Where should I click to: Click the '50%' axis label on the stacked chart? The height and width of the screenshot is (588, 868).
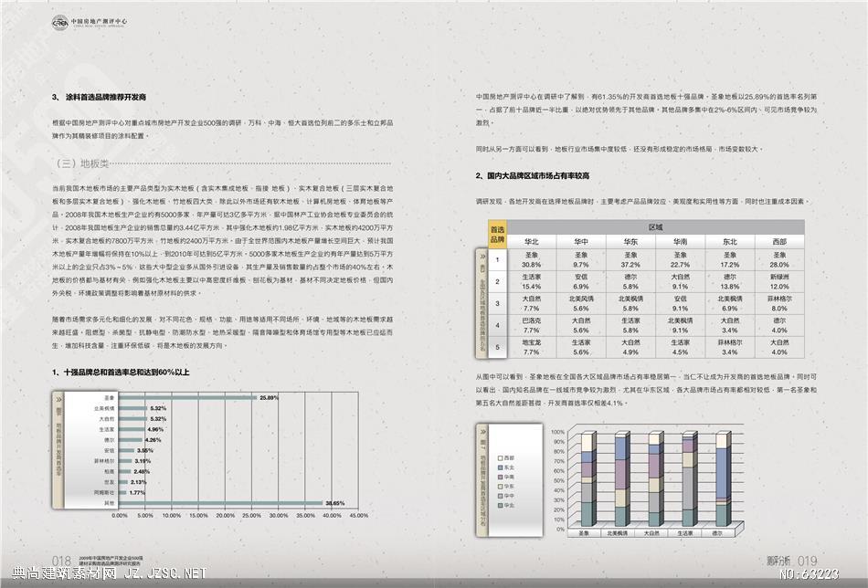click(558, 480)
